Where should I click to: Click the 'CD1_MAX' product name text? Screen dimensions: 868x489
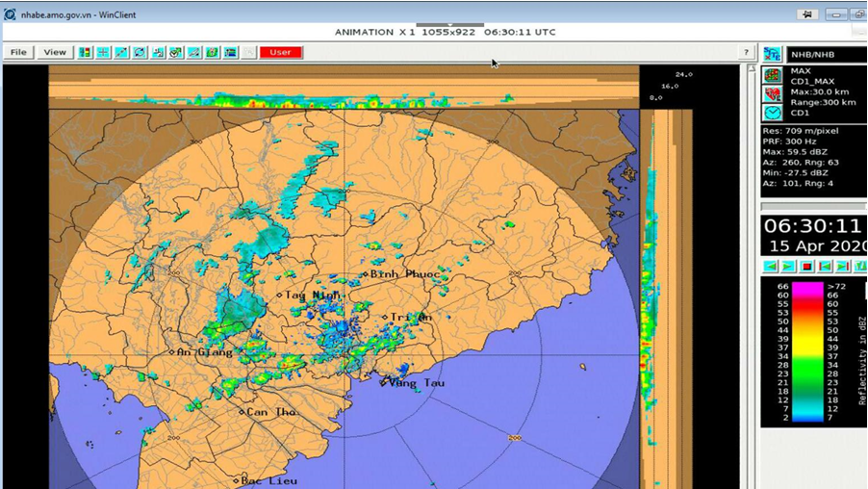point(812,82)
